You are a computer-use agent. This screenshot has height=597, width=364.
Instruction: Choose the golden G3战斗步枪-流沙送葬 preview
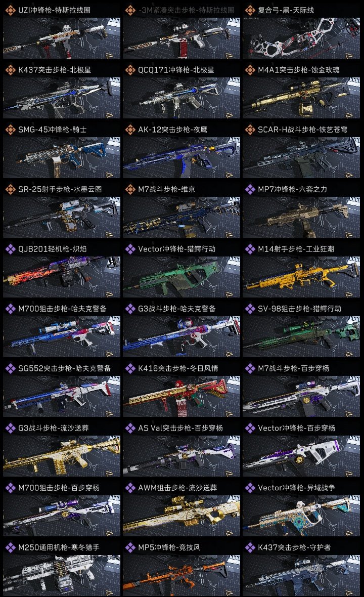click(x=62, y=456)
